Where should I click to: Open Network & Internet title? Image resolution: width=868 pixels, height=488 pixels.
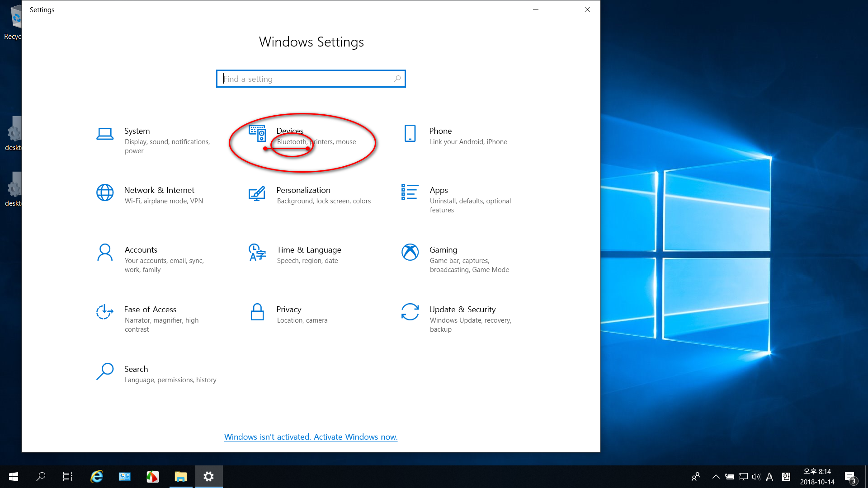(x=159, y=190)
